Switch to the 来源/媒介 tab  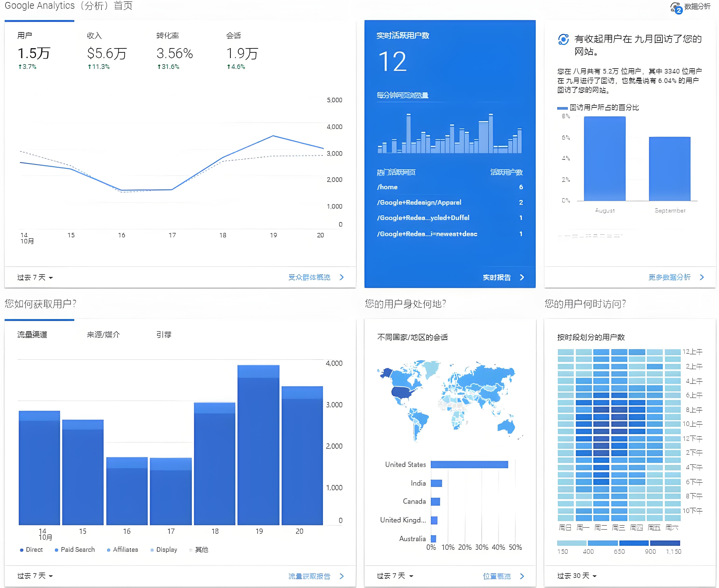[103, 335]
